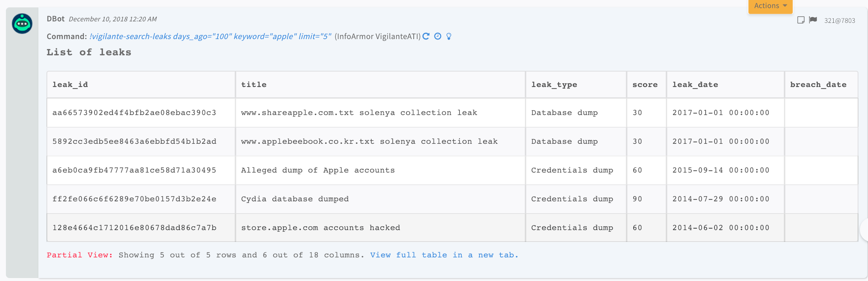Click the title column header
Screen dimensions: 868x281
[x=254, y=84]
